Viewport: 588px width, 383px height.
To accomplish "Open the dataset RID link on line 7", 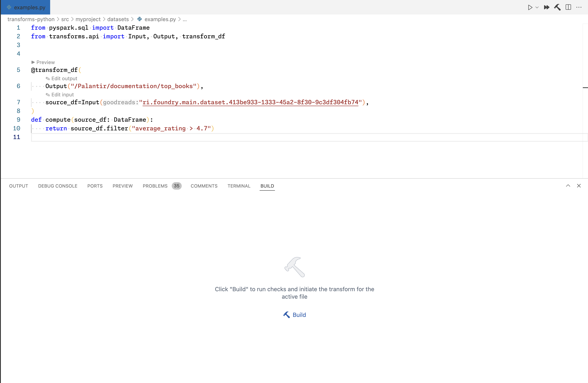I will [x=250, y=102].
